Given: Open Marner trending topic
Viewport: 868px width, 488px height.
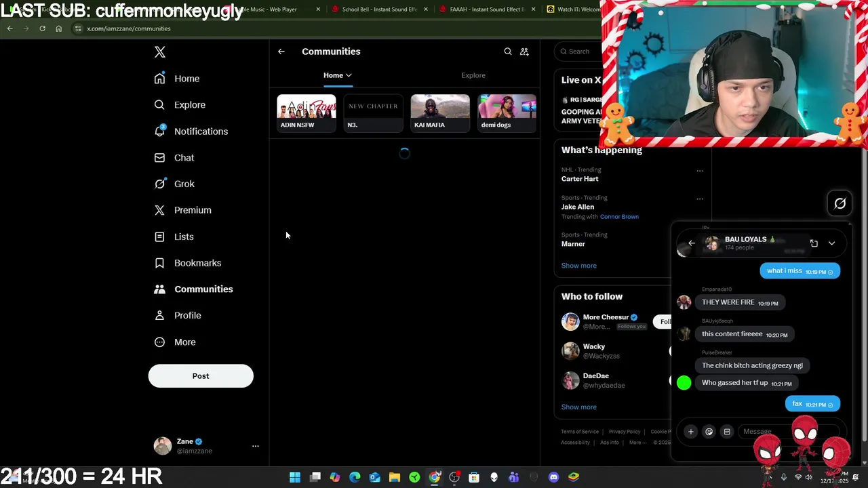Looking at the screenshot, I should point(573,244).
